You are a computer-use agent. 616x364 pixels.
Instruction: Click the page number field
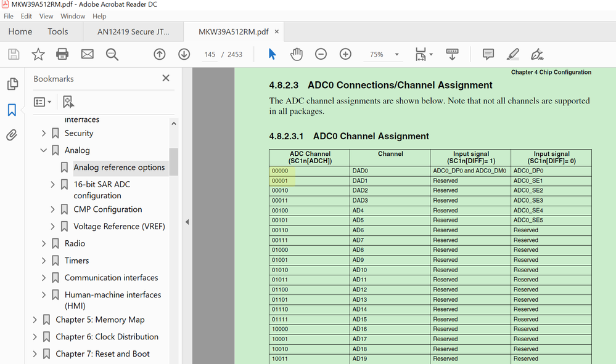[210, 55]
